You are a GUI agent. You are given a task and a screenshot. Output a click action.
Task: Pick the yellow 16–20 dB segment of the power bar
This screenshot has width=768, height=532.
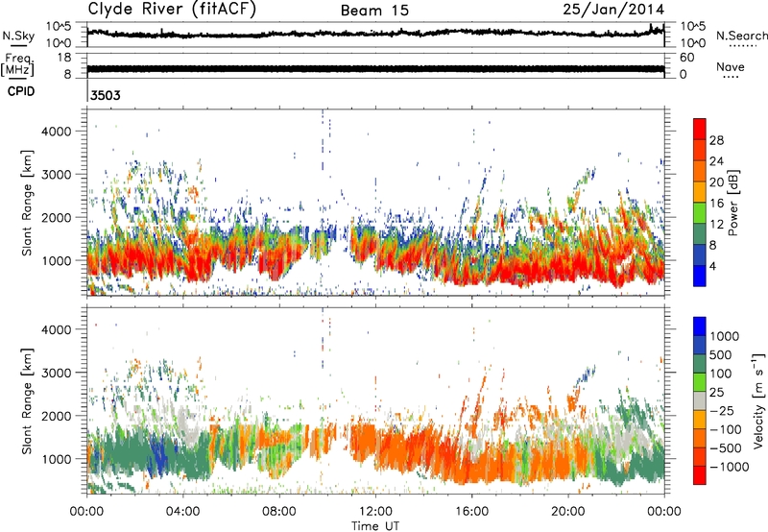(700, 192)
